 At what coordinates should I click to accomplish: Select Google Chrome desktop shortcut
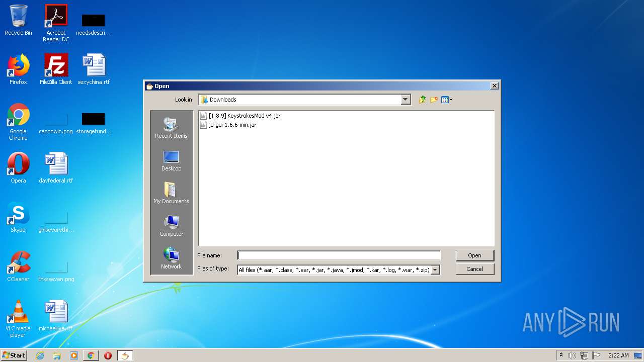[18, 122]
